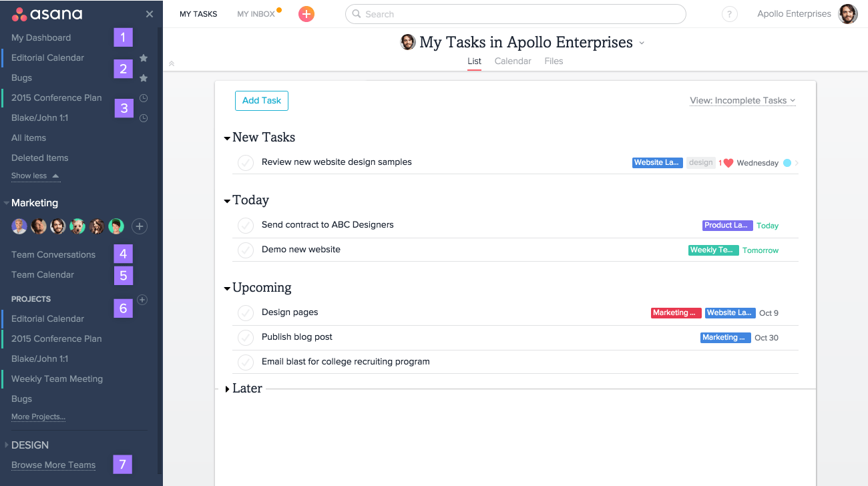This screenshot has width=868, height=486.
Task: Open View: Incomplete Tasks dropdown
Action: tap(742, 101)
